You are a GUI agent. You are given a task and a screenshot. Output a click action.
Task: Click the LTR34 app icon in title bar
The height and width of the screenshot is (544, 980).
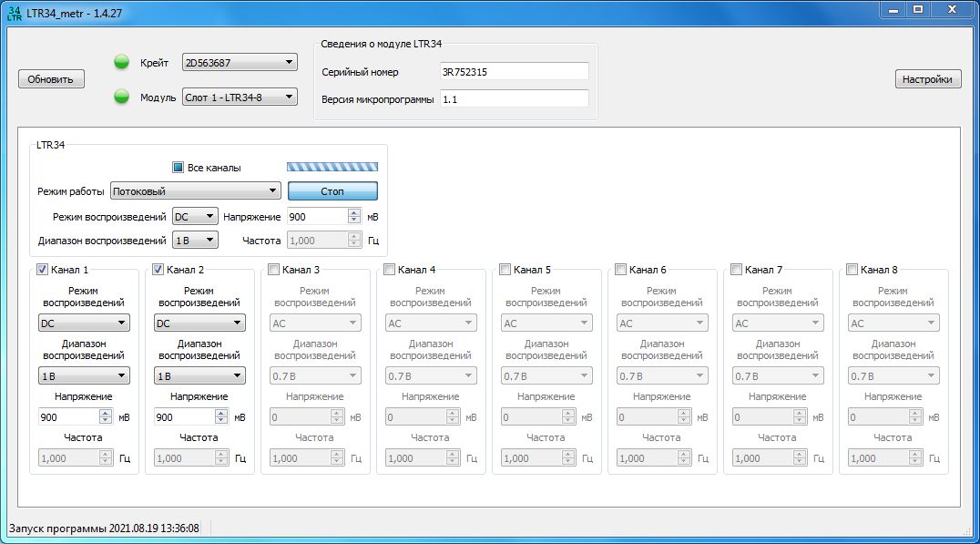14,13
